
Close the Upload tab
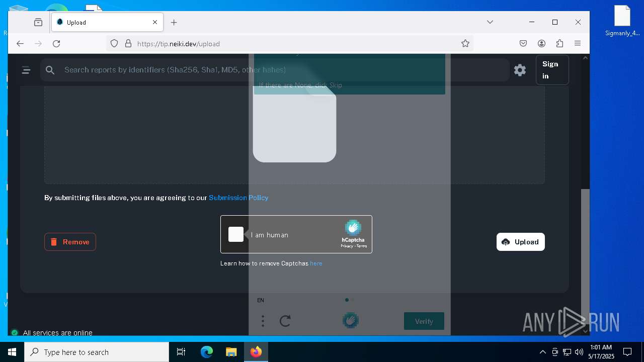pyautogui.click(x=155, y=22)
